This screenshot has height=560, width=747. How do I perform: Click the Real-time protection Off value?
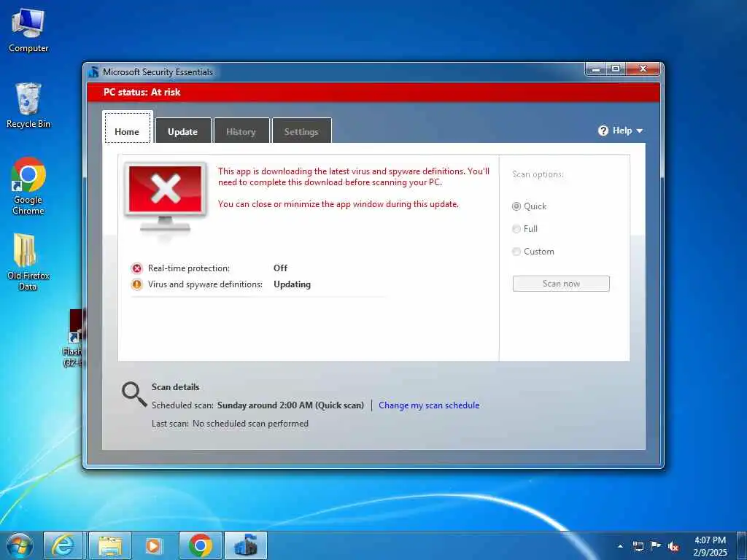tap(281, 268)
